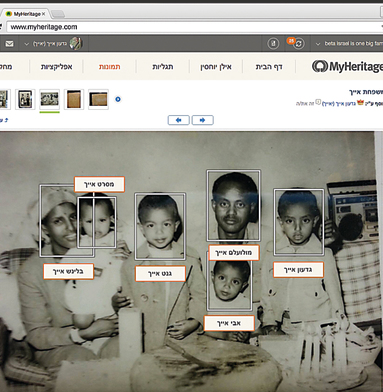Open the דף הבית menu item

(x=269, y=67)
